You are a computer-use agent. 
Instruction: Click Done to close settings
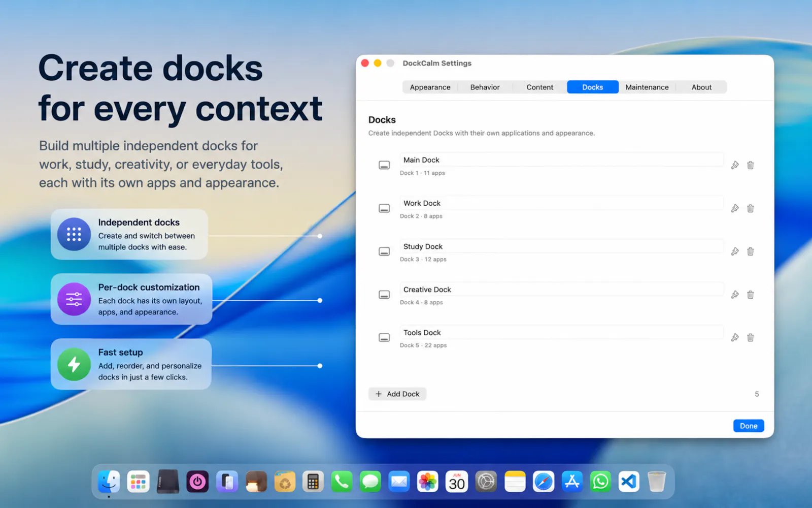(749, 426)
